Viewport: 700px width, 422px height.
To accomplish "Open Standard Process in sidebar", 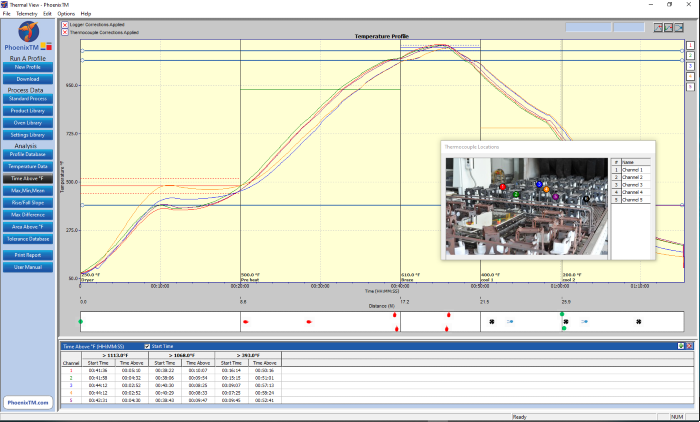I will pyautogui.click(x=28, y=99).
